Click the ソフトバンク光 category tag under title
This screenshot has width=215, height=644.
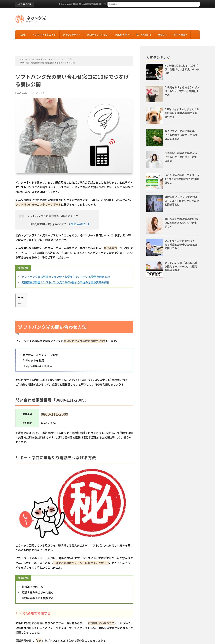tap(37, 93)
